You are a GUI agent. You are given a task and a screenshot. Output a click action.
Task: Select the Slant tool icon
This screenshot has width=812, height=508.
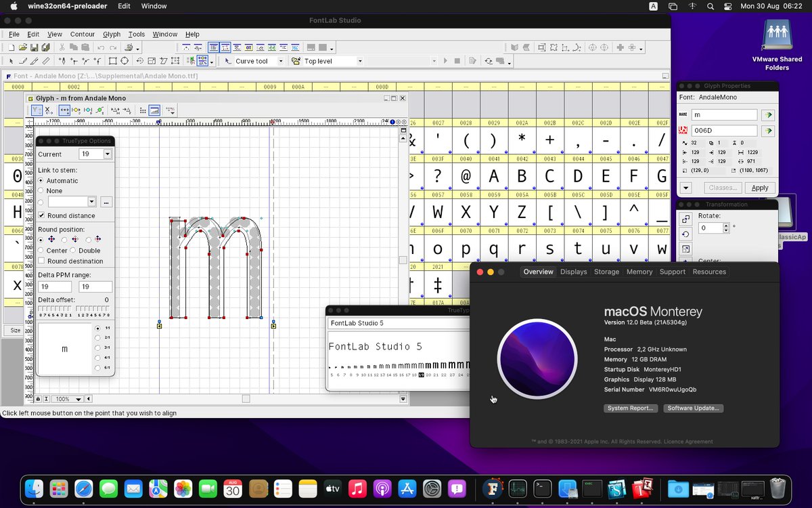[164, 61]
